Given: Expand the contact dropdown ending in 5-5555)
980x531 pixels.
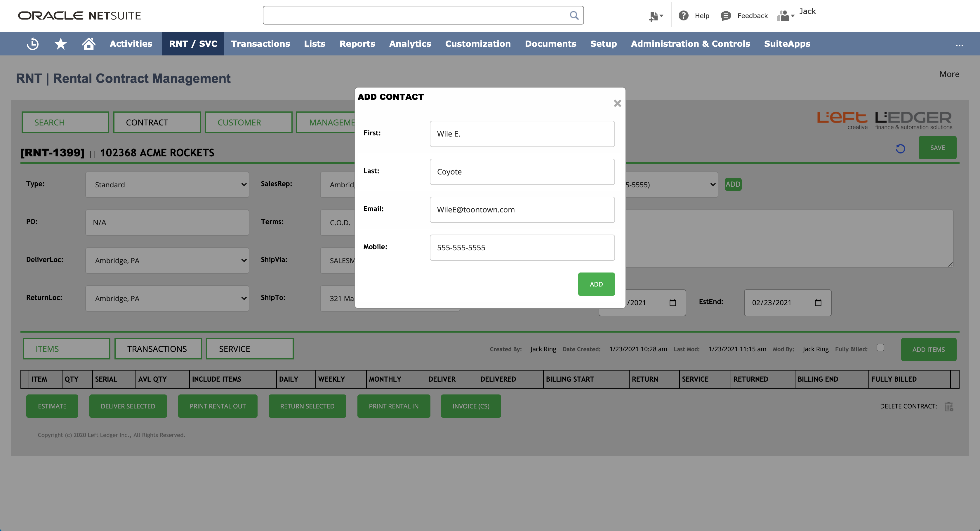Looking at the screenshot, I should pos(672,184).
